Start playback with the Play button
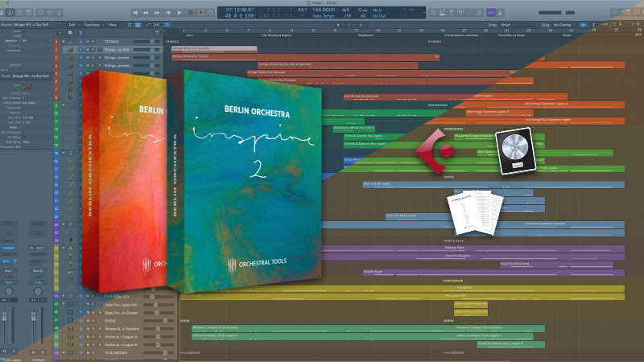Viewport: 644px width, 362px height. tap(179, 13)
